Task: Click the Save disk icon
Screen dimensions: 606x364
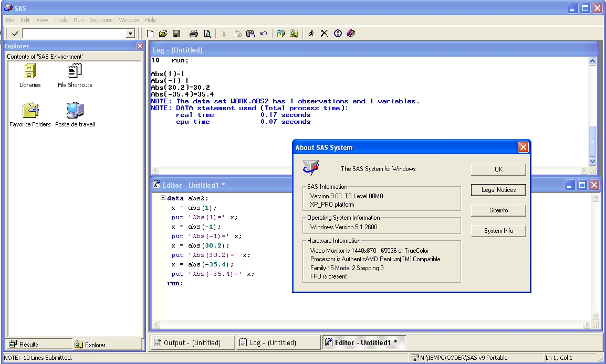Action: pos(176,34)
